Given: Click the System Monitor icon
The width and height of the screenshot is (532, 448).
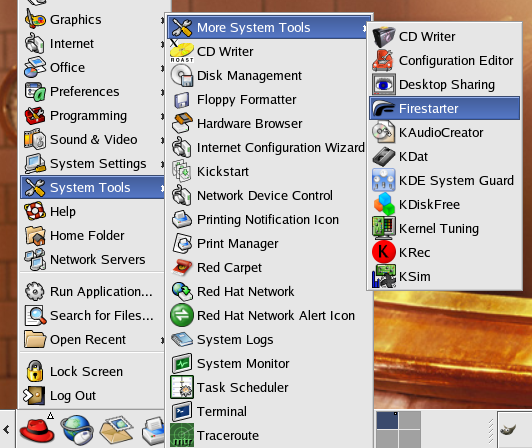Looking at the screenshot, I should [x=182, y=363].
